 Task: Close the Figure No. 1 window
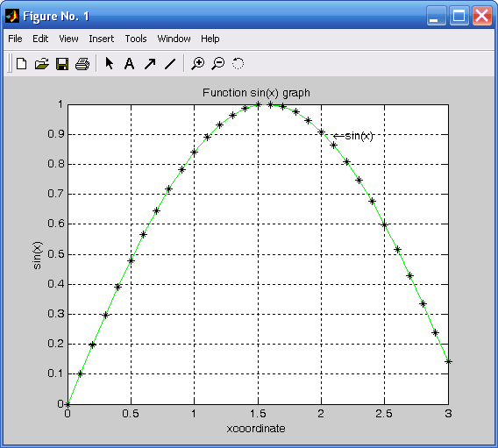click(482, 16)
